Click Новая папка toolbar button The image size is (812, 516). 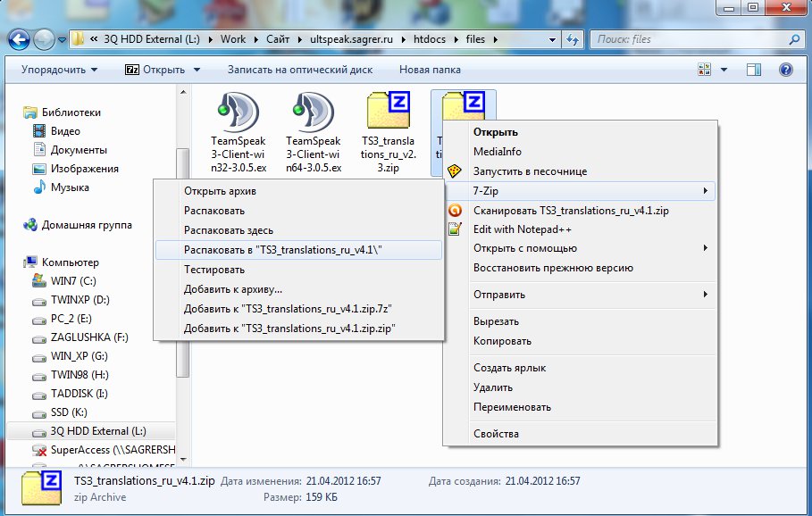430,70
